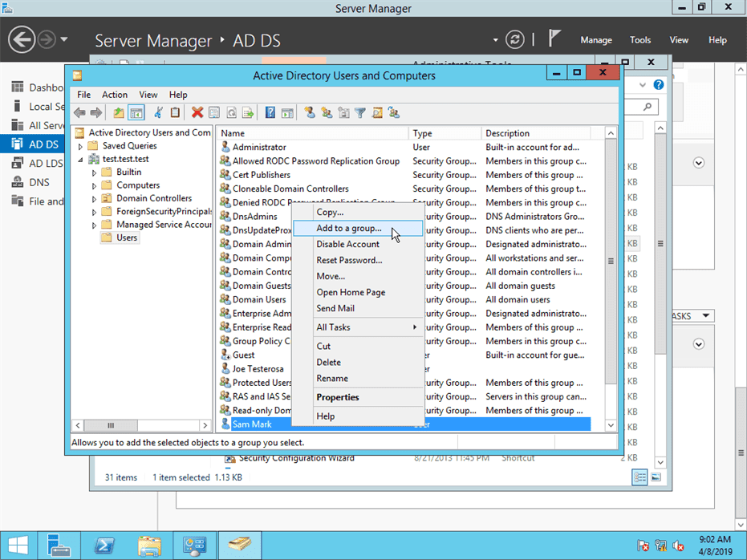
Task: Choose Rename in the context menu
Action: click(x=358, y=379)
